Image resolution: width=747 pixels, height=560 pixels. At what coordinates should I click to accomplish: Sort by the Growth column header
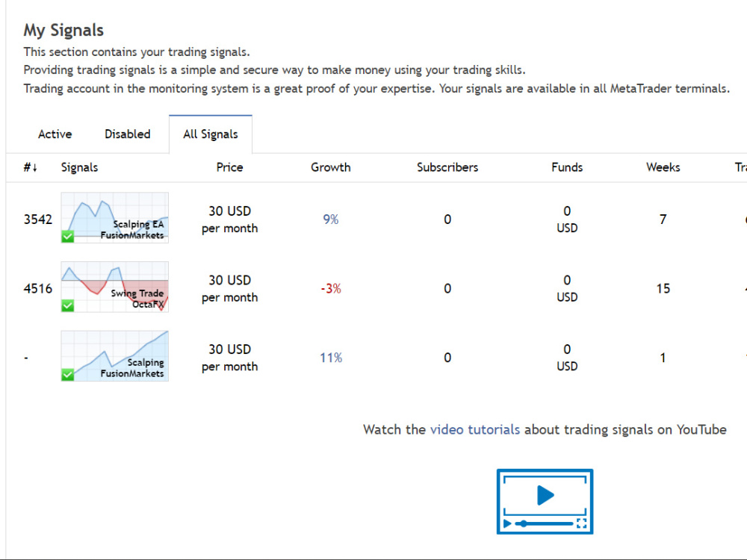click(x=331, y=167)
